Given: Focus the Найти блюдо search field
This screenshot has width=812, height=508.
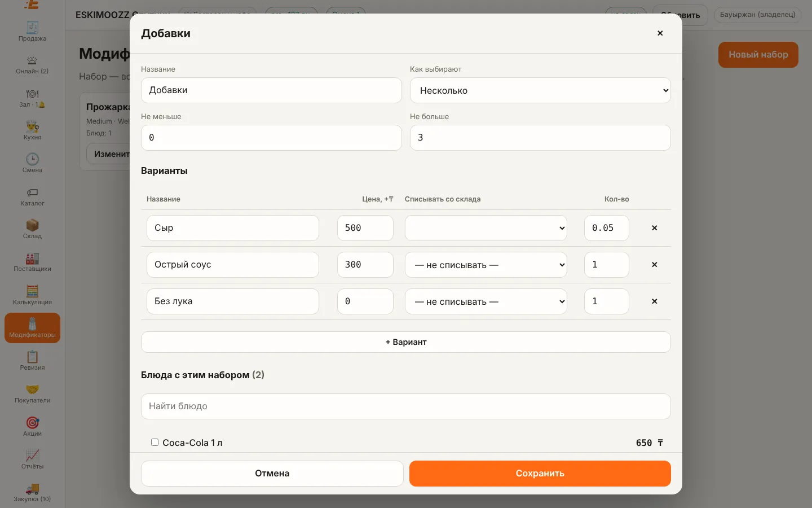Looking at the screenshot, I should click(406, 406).
